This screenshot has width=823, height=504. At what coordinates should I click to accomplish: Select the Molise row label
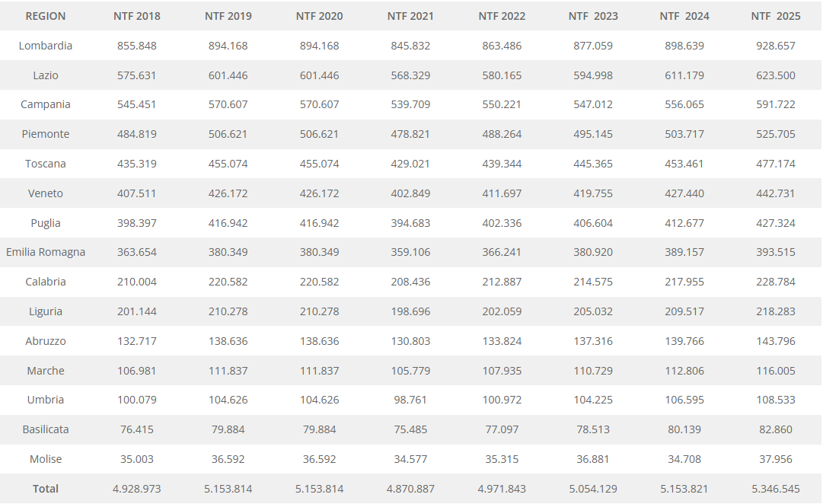pyautogui.click(x=46, y=459)
